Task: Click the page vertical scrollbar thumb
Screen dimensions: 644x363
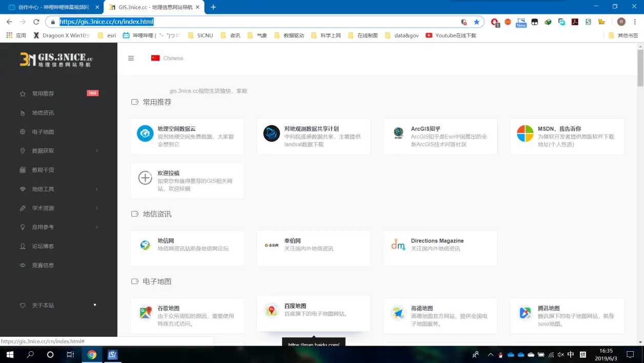Action: (640, 68)
